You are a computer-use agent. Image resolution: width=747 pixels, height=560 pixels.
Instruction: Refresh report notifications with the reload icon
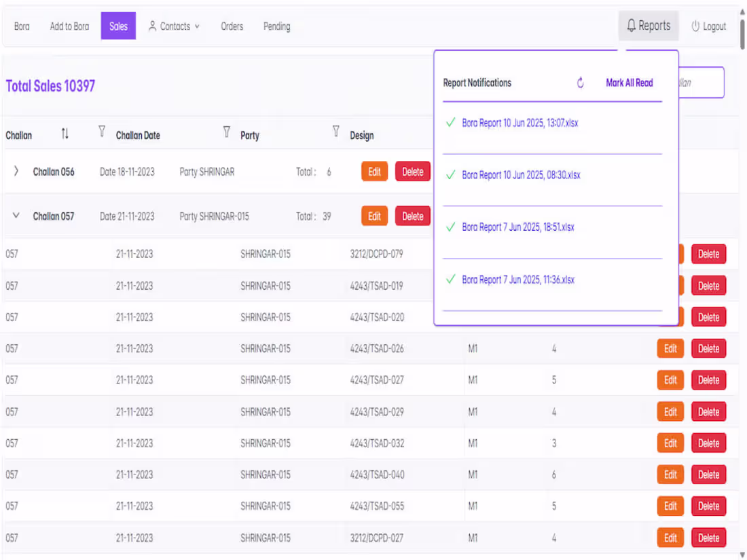click(580, 82)
